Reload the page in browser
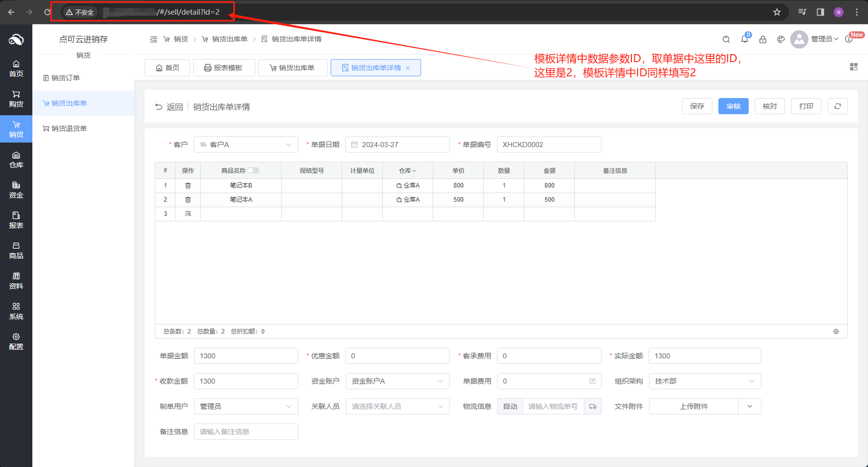Screen dimensions: 868x467 (48, 12)
